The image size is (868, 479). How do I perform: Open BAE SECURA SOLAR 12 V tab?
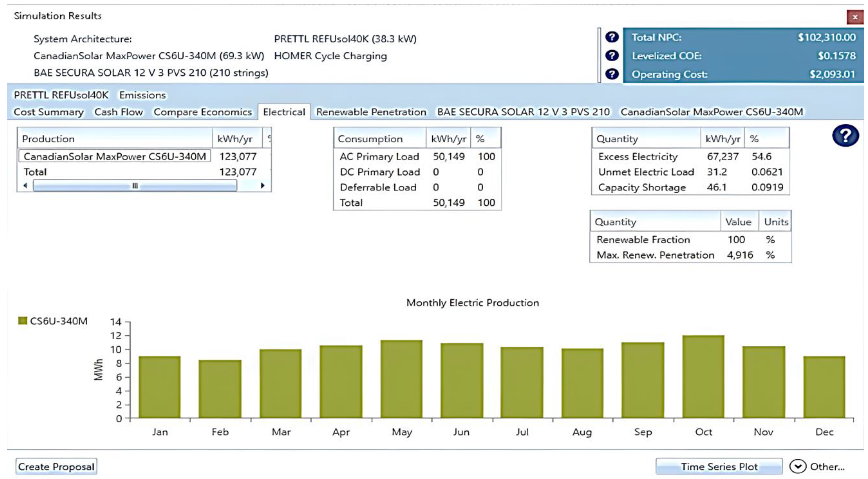[523, 112]
